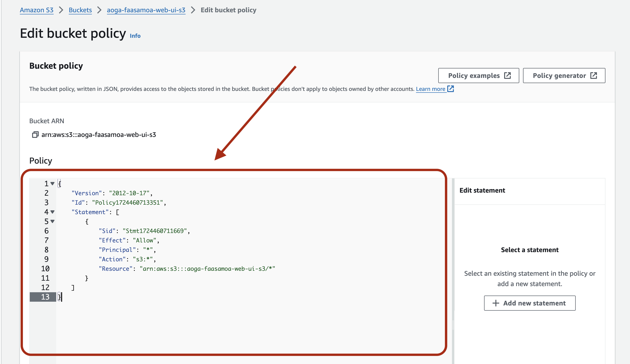This screenshot has height=364, width=630.
Task: Collapse the statement object fold on line 5
Action: click(x=52, y=221)
